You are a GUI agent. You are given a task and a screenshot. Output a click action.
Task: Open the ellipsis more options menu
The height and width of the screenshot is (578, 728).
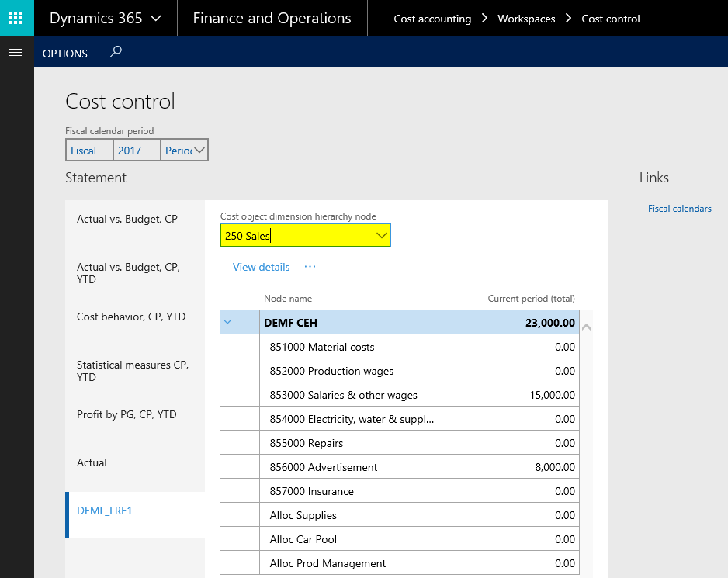click(x=310, y=267)
